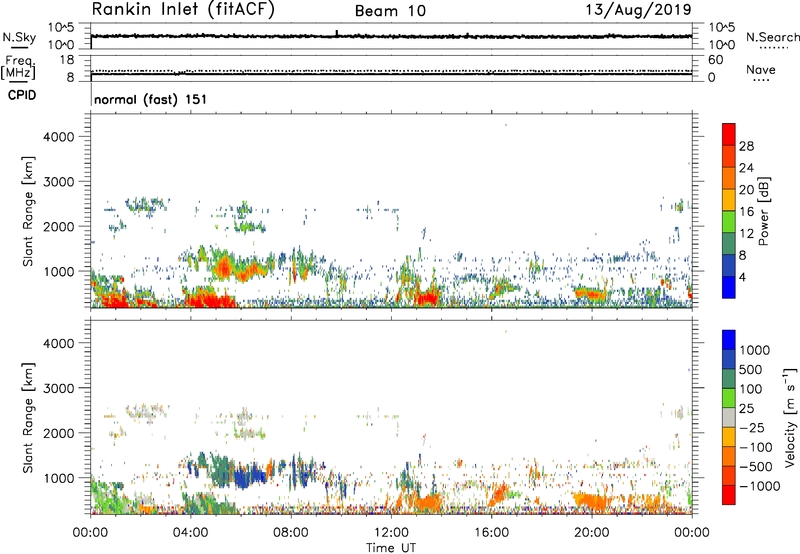The height and width of the screenshot is (554, 800).
Task: Click the 'normal (fast) 151' CPID text
Action: pos(151,99)
